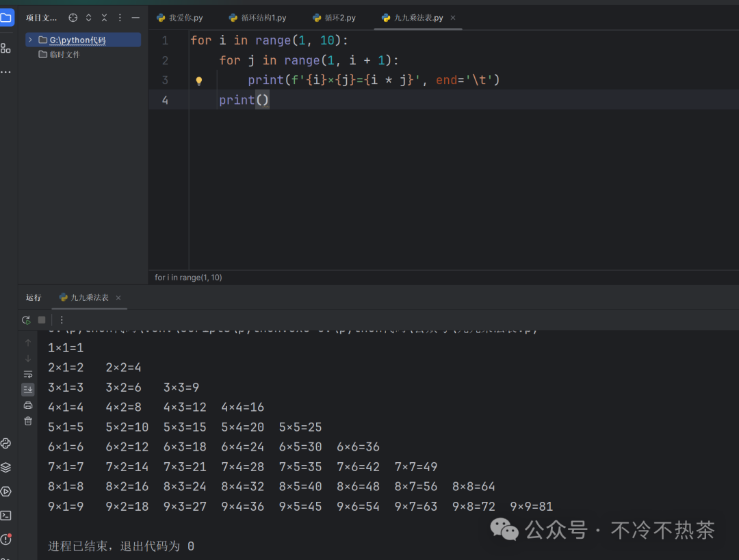This screenshot has width=739, height=560.
Task: Expand the G:\python代码 folder
Action: 30,40
